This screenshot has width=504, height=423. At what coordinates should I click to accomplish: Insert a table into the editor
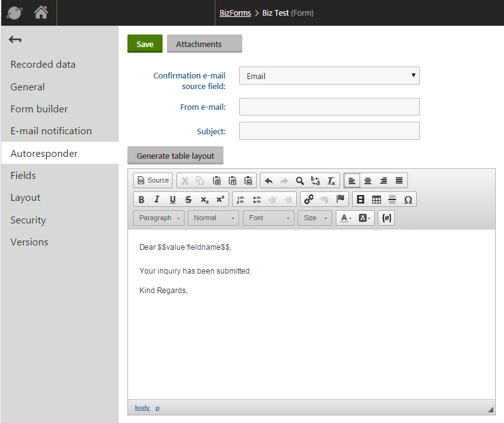point(377,200)
